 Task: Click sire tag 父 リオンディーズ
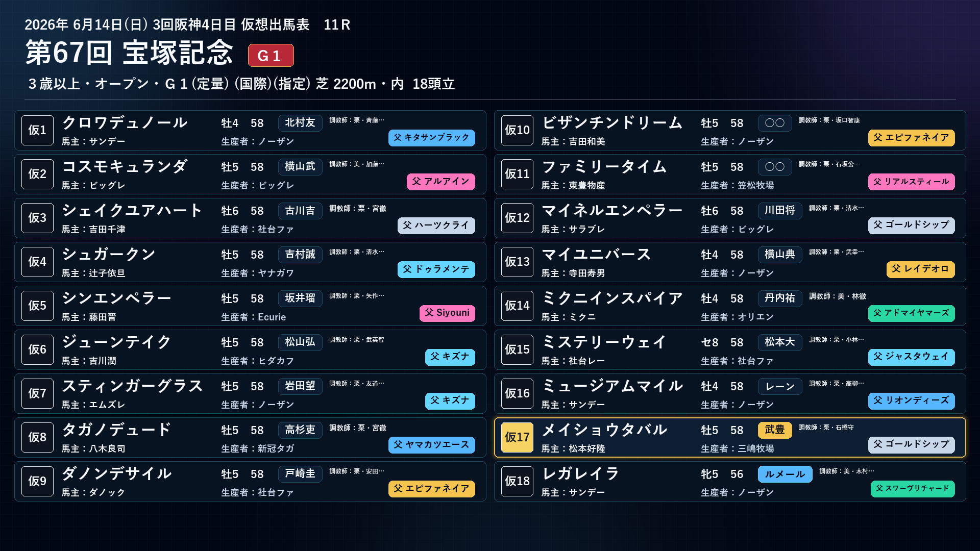[x=911, y=401]
